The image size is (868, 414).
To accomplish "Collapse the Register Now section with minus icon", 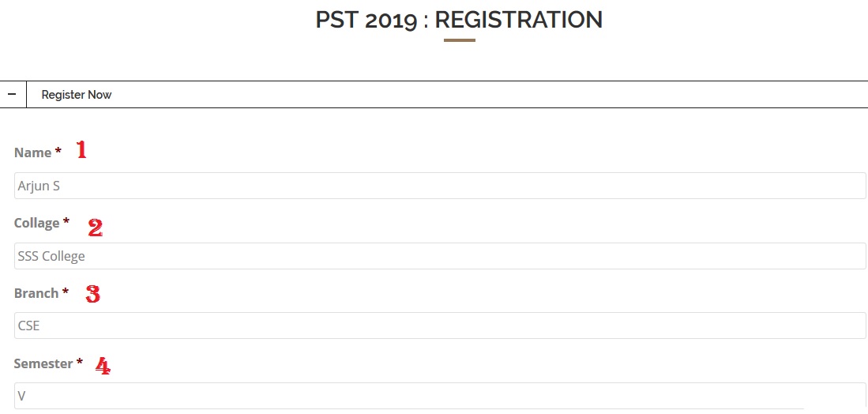I will [12, 94].
